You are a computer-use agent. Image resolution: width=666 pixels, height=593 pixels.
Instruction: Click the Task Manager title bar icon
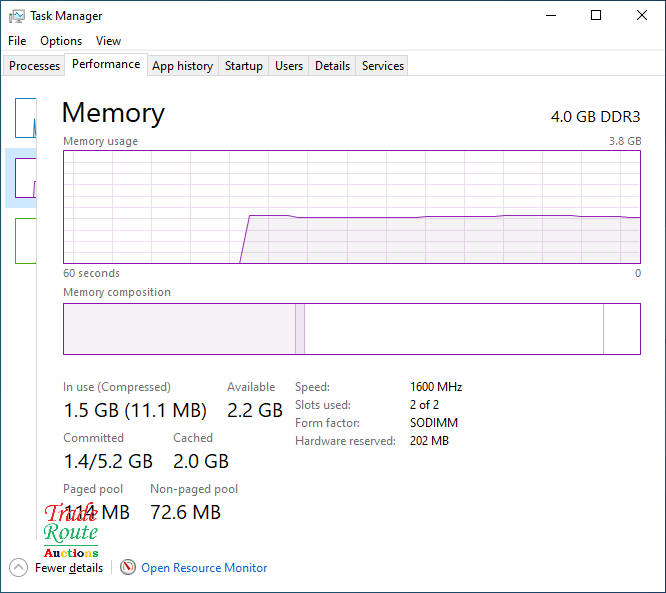pyautogui.click(x=16, y=16)
